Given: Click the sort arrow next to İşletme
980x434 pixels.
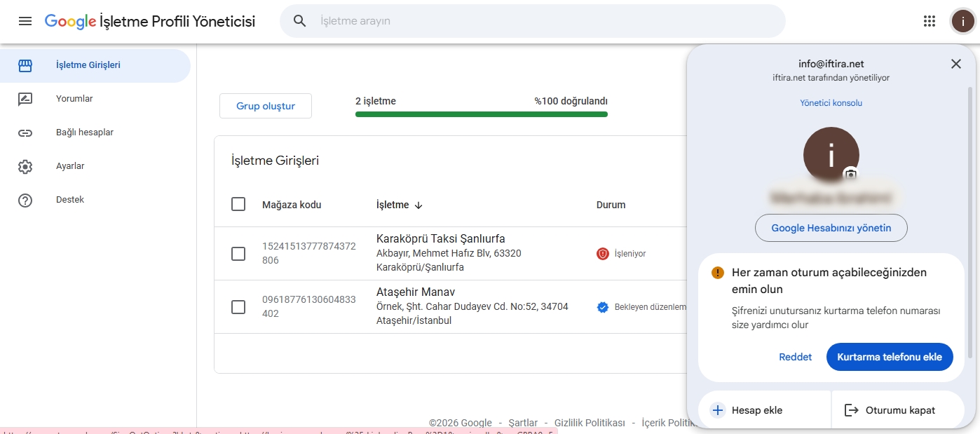Looking at the screenshot, I should 418,205.
